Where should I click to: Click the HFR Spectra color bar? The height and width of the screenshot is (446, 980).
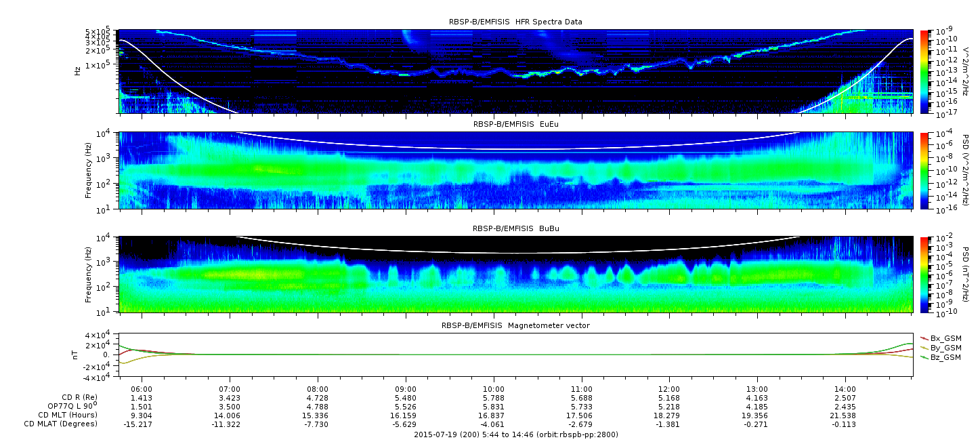pyautogui.click(x=924, y=71)
